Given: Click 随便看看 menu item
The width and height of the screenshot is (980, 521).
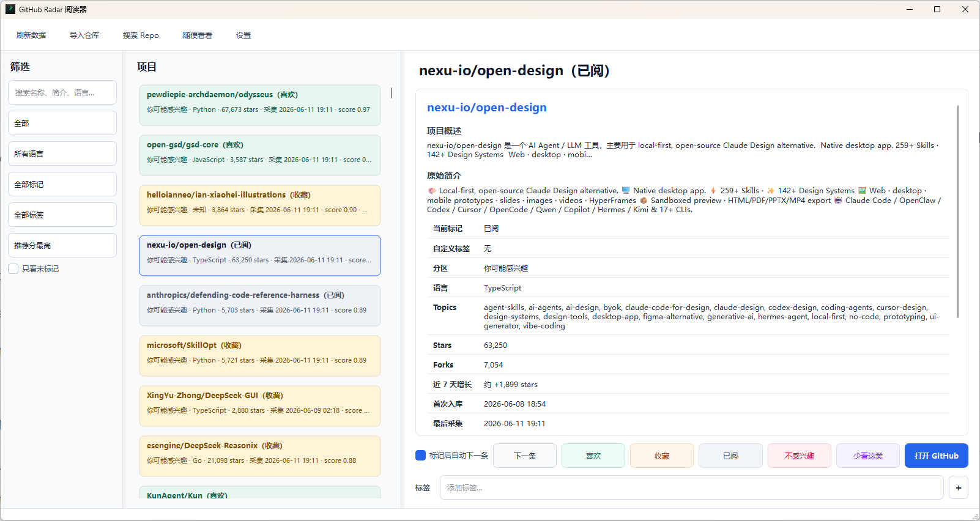Looking at the screenshot, I should pos(198,35).
